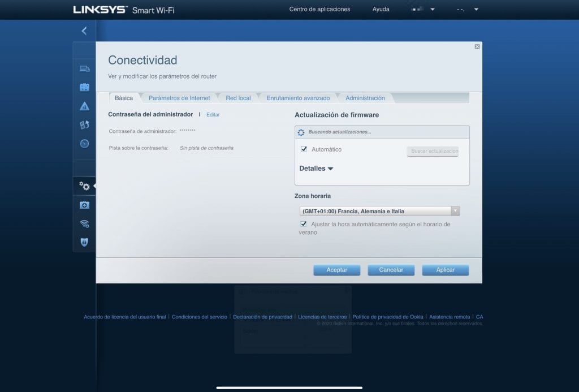Open the Device List sidebar icon

[x=84, y=69]
